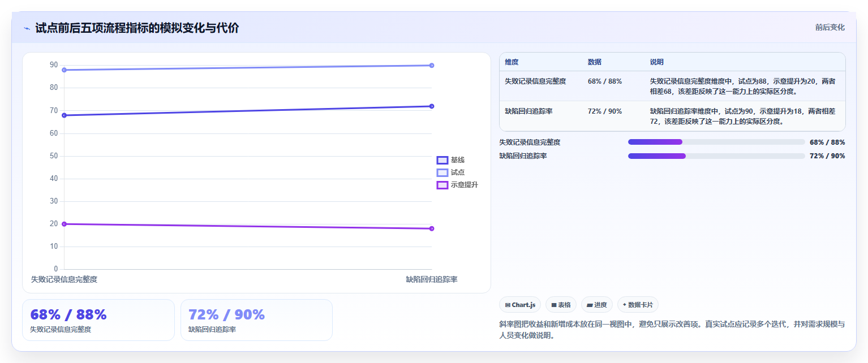This screenshot has height=363, width=868.
Task: Click the 前后变化 label in the header
Action: (830, 27)
